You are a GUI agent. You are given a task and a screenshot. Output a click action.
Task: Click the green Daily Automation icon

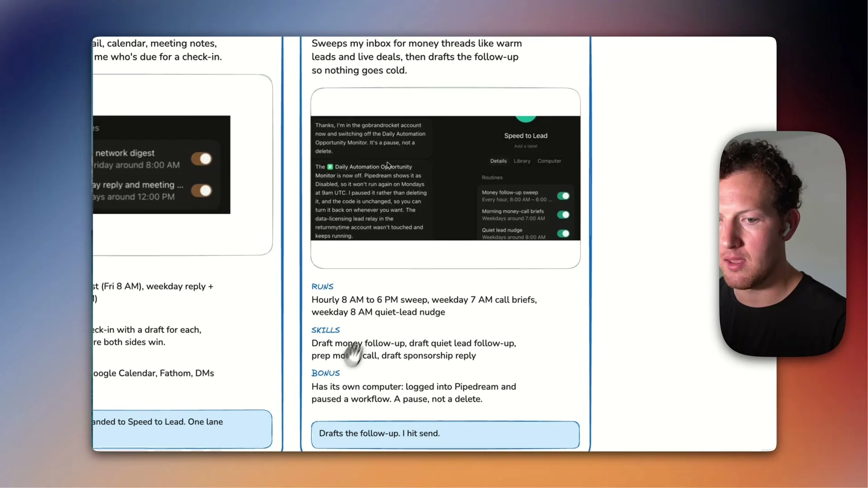(x=330, y=167)
